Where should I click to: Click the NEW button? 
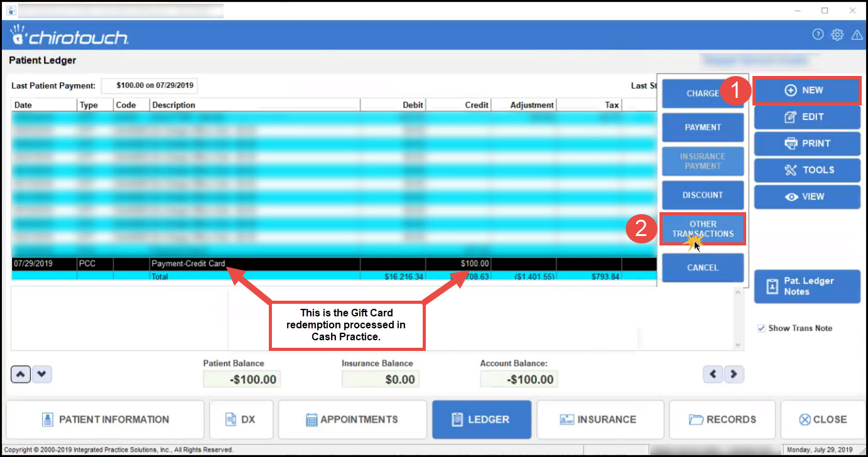click(807, 90)
